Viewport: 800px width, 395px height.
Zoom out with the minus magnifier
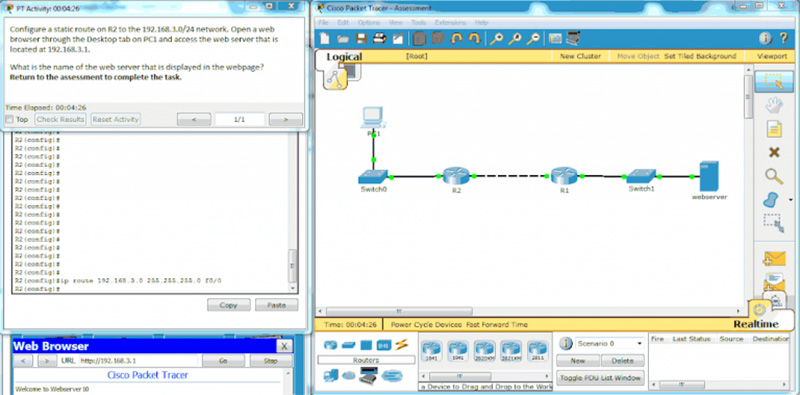533,39
